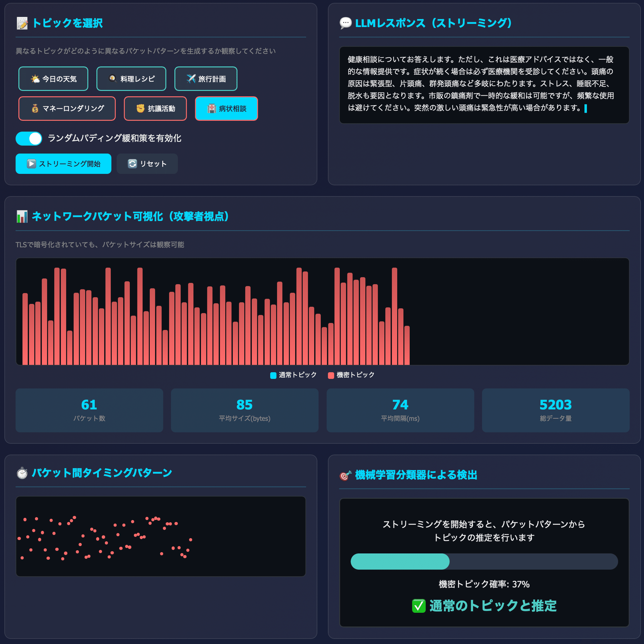
Task: Click the airplane icon on 旅行計画 button
Action: point(191,79)
